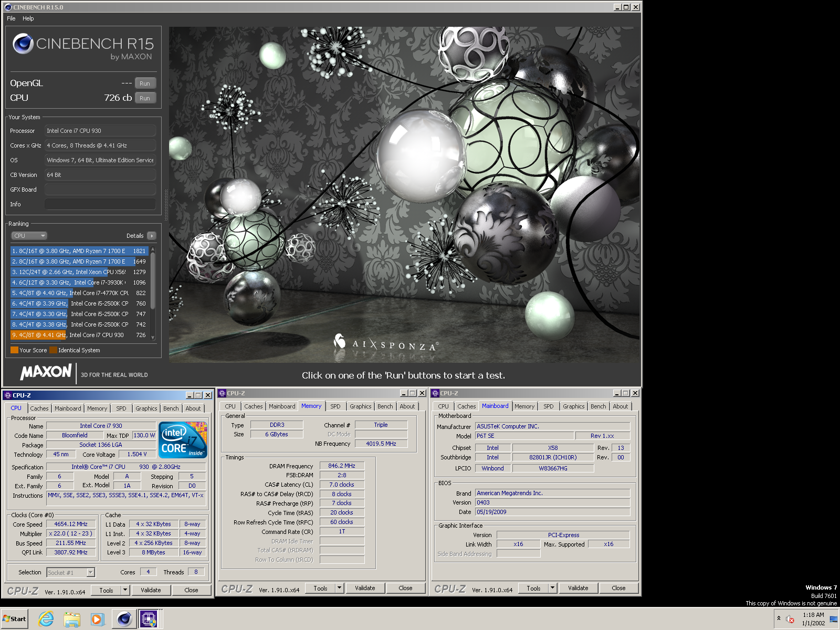
Task: Click motherboard model P6T SE field
Action: [524, 436]
